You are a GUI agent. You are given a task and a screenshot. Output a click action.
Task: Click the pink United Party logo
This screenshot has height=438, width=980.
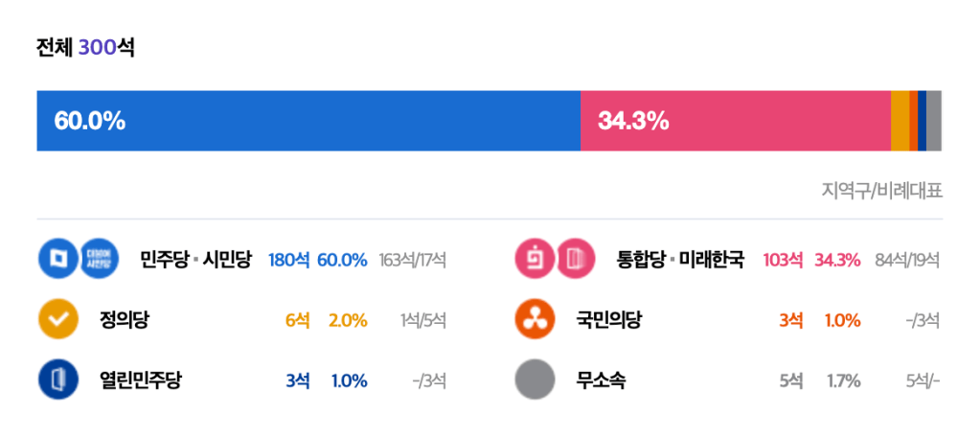pos(535,260)
